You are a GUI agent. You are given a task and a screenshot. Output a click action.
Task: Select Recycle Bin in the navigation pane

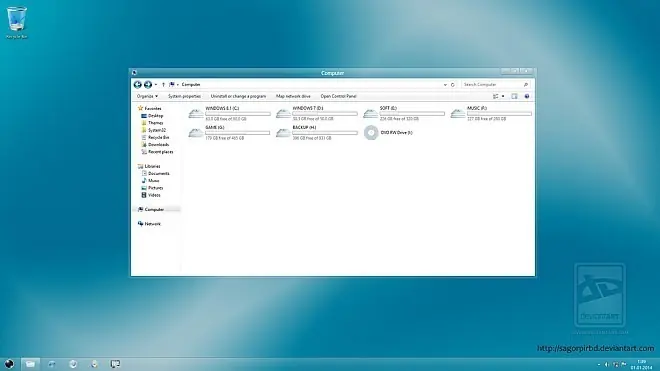(x=155, y=137)
